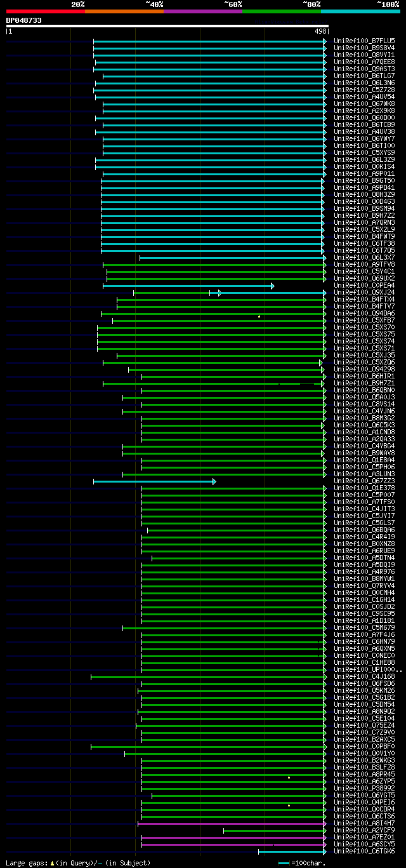Click the white query sequence ruler bar
Image resolution: width=406 pixels, height=868 pixels.
167,26
